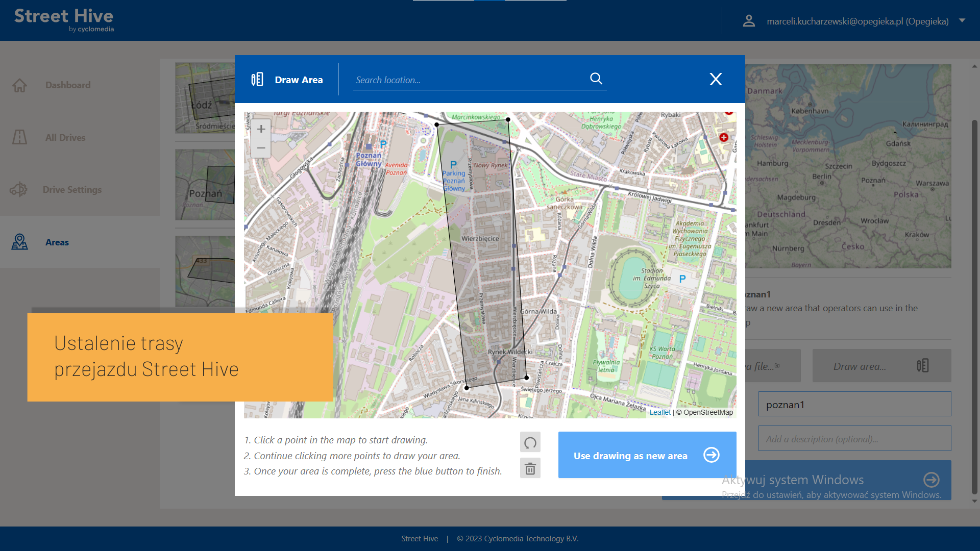
Task: Click Use drawing as new area button
Action: (x=647, y=455)
